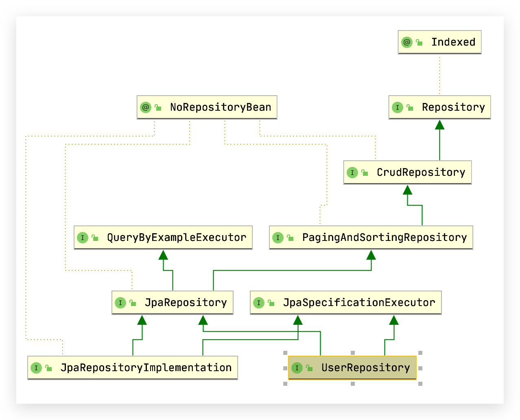520x420 pixels.
Task: Click the interface icon on PagingAndSortingRepository node
Action: [x=277, y=238]
